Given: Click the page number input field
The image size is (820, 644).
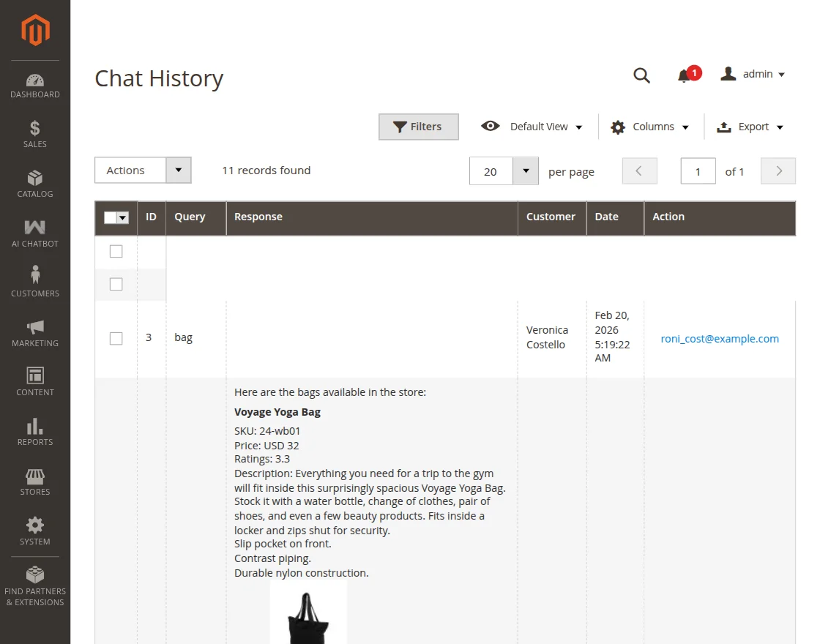Looking at the screenshot, I should click(x=698, y=171).
